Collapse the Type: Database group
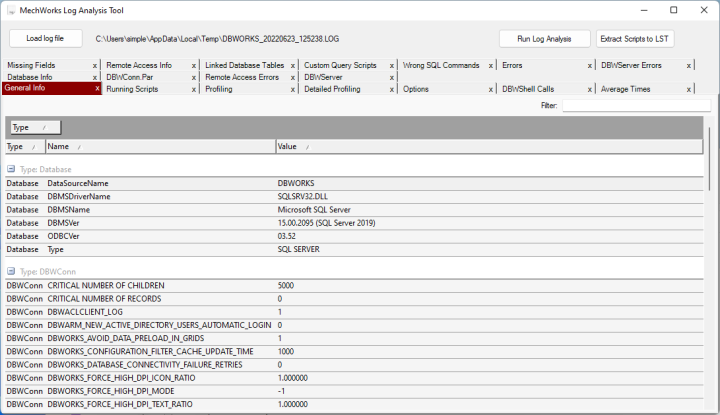720x415 pixels. tap(11, 169)
